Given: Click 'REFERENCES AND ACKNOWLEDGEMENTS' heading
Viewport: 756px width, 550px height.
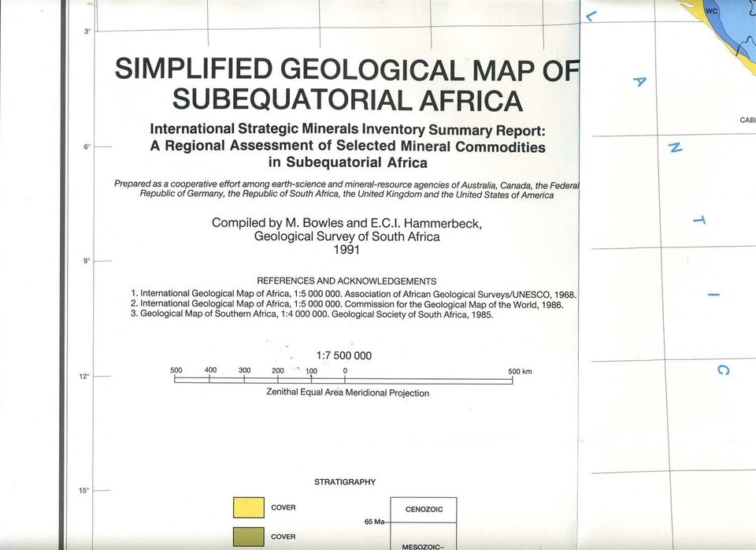Looking at the screenshot, I should pyautogui.click(x=346, y=281).
